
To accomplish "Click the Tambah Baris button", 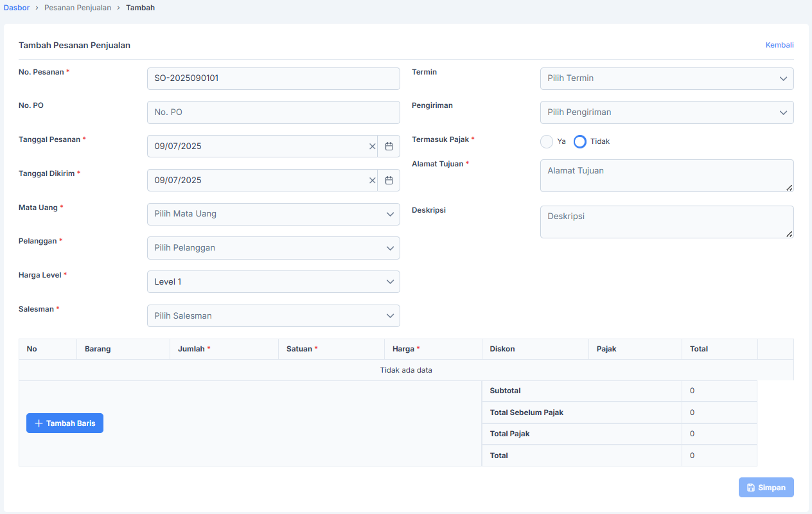I will point(65,423).
